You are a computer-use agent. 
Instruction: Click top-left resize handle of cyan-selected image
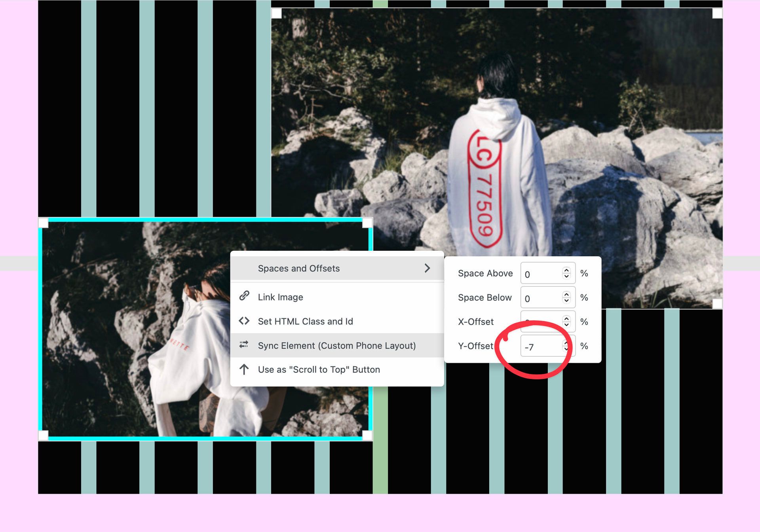tap(44, 223)
